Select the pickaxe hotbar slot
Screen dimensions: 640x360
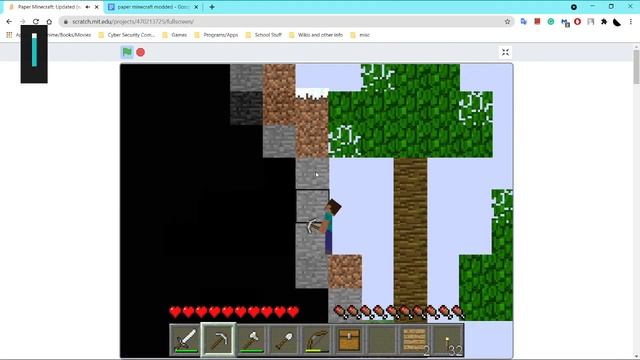pyautogui.click(x=218, y=340)
